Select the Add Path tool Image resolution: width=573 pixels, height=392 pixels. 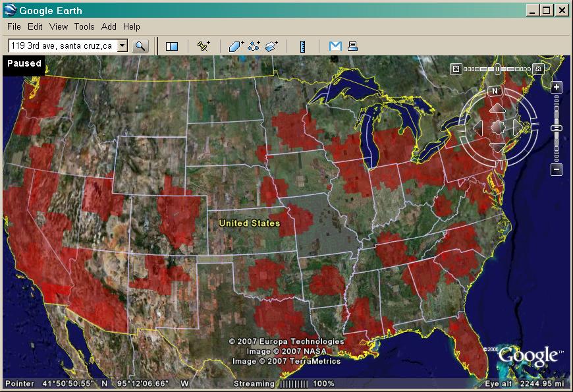[x=254, y=46]
